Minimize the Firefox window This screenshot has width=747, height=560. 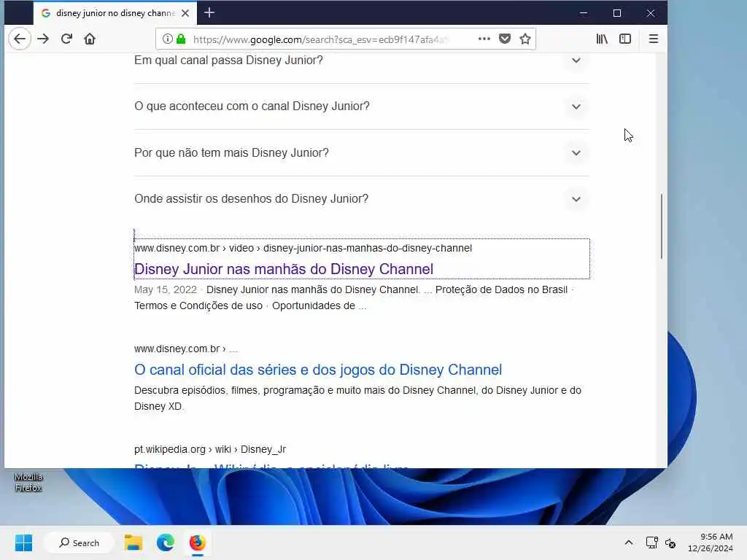[x=584, y=13]
